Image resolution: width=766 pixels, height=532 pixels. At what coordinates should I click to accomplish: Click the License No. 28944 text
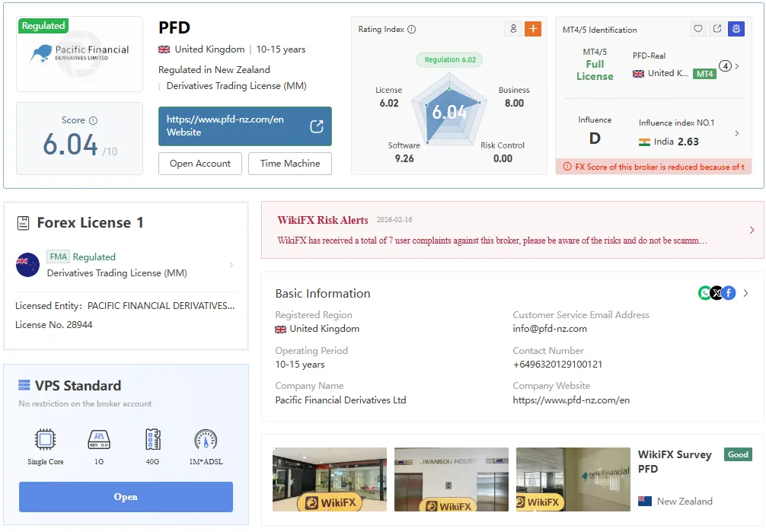point(54,325)
